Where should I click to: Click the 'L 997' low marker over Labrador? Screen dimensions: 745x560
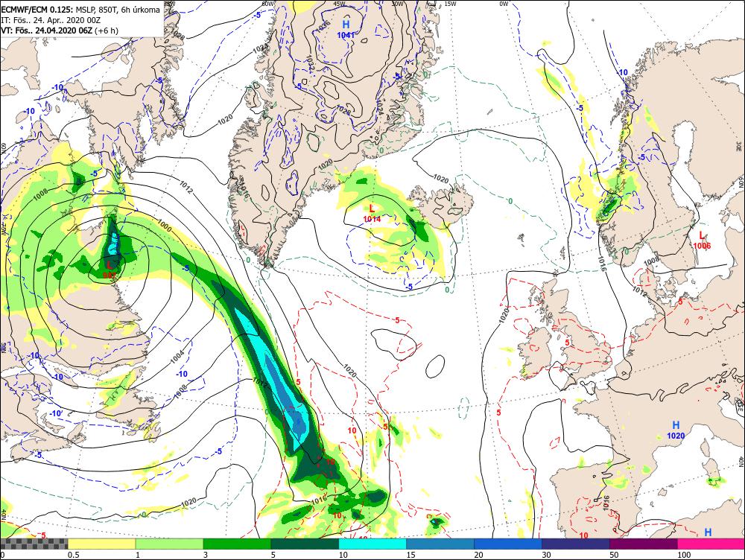[110, 270]
